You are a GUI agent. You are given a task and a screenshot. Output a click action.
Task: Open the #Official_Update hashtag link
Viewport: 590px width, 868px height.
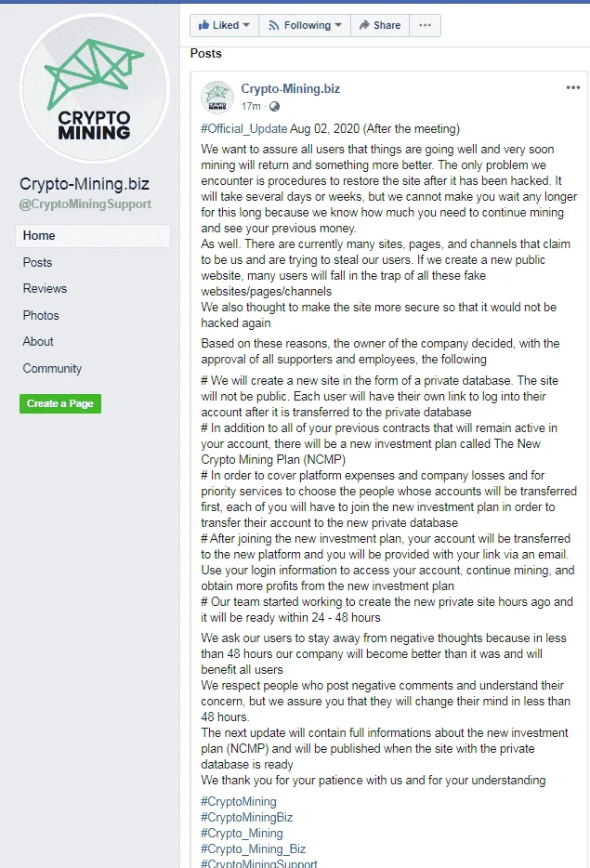tap(244, 129)
